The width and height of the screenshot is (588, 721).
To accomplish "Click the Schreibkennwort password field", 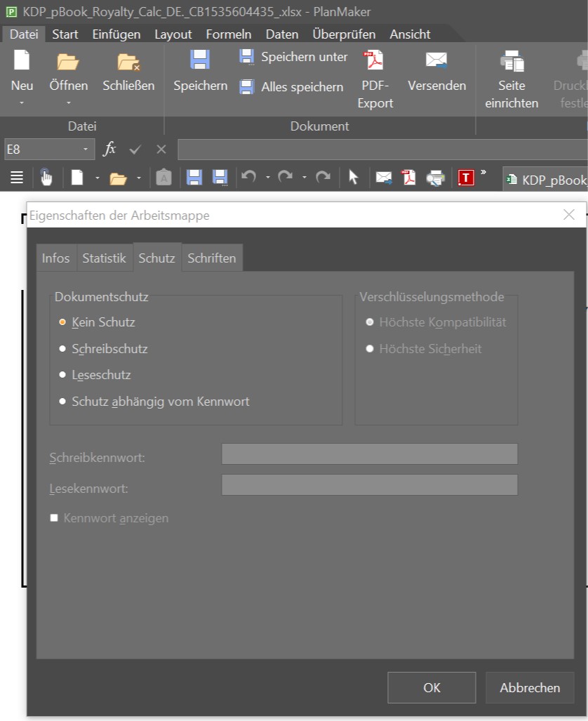I will click(370, 454).
